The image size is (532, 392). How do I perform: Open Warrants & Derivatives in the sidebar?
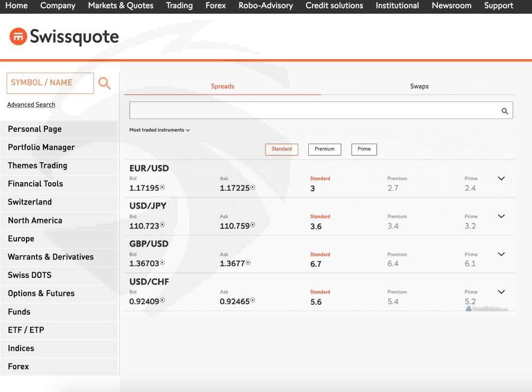pyautogui.click(x=51, y=257)
